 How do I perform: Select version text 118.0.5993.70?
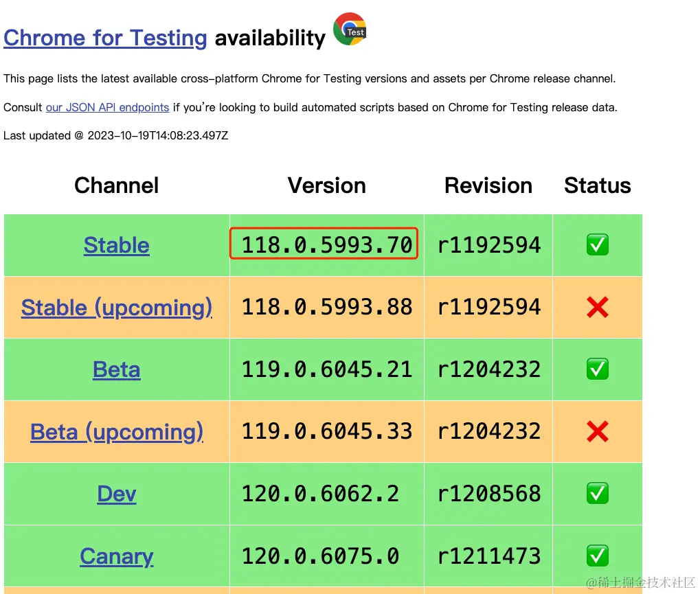327,245
